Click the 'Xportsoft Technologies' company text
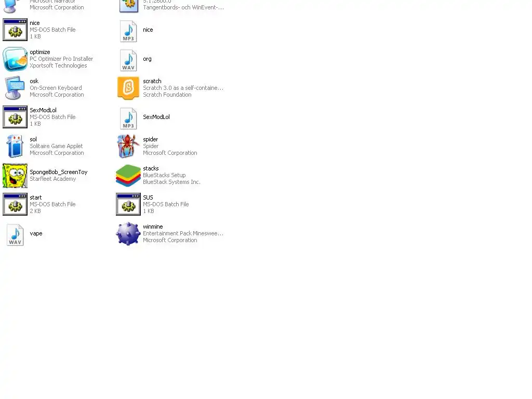This screenshot has height=399, width=532. coord(58,65)
